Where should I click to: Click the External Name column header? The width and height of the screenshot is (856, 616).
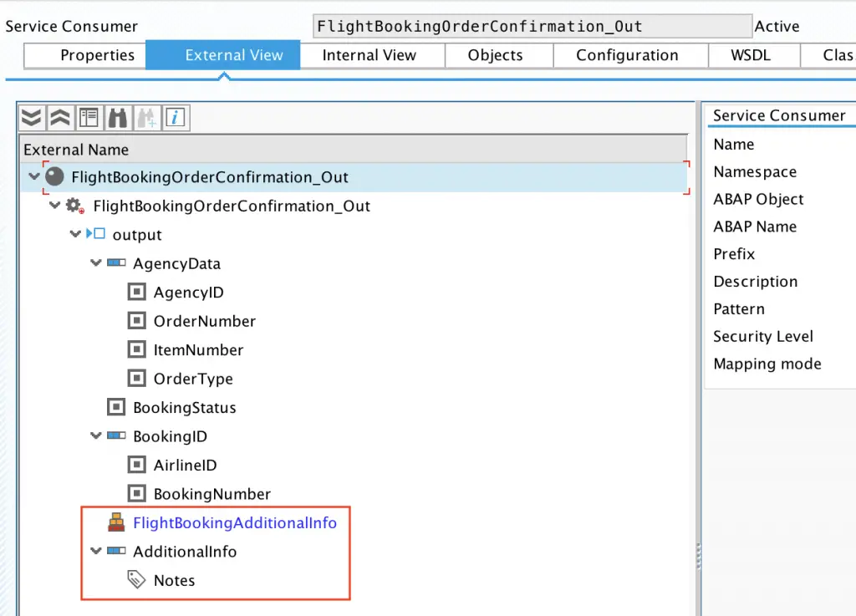point(354,150)
